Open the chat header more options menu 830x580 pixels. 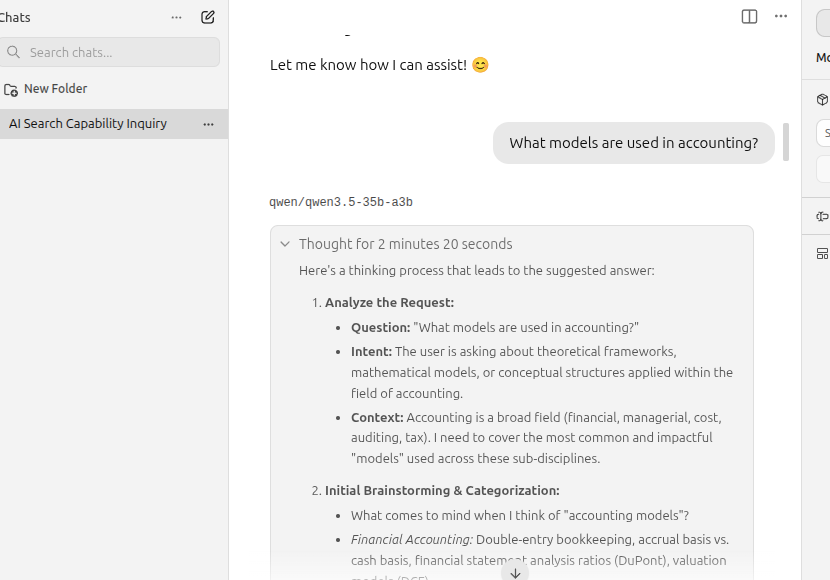781,16
